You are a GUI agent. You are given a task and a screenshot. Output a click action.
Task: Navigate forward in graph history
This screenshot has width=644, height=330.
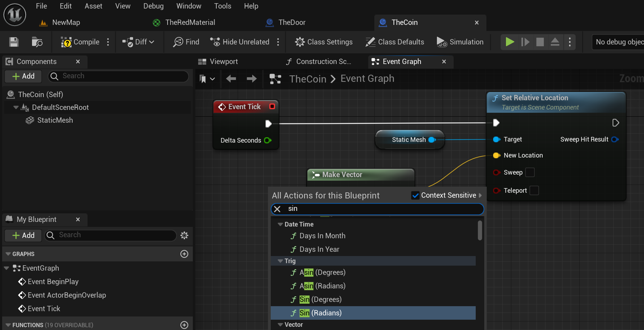[x=252, y=79]
